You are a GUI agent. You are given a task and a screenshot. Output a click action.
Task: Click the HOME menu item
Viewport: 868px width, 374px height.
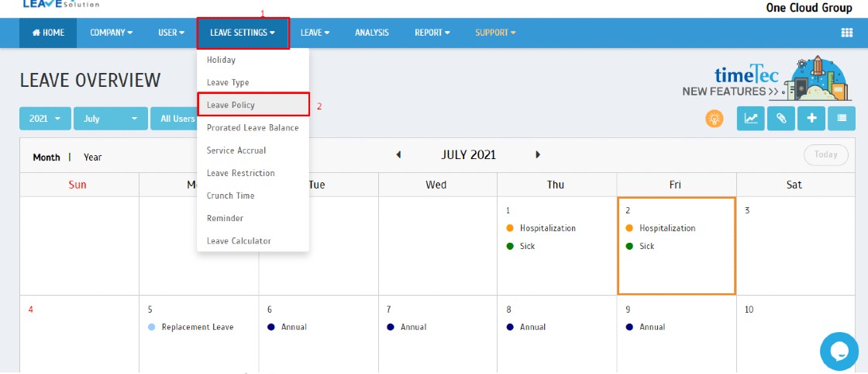(48, 33)
